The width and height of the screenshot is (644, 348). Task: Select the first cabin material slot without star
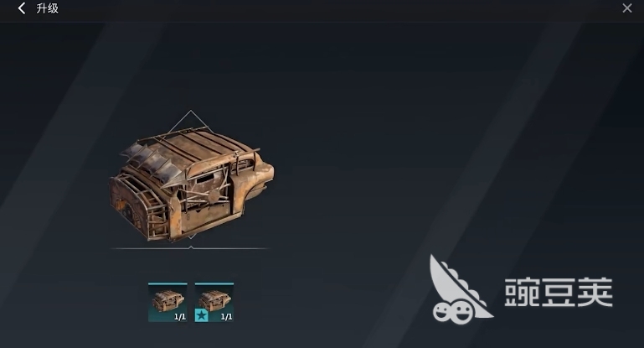[167, 303]
